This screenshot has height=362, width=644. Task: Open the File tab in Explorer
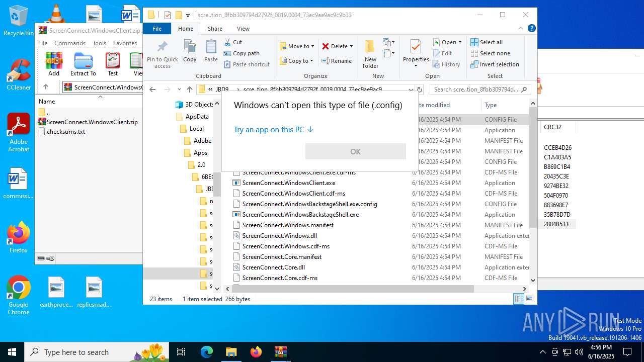pyautogui.click(x=157, y=29)
